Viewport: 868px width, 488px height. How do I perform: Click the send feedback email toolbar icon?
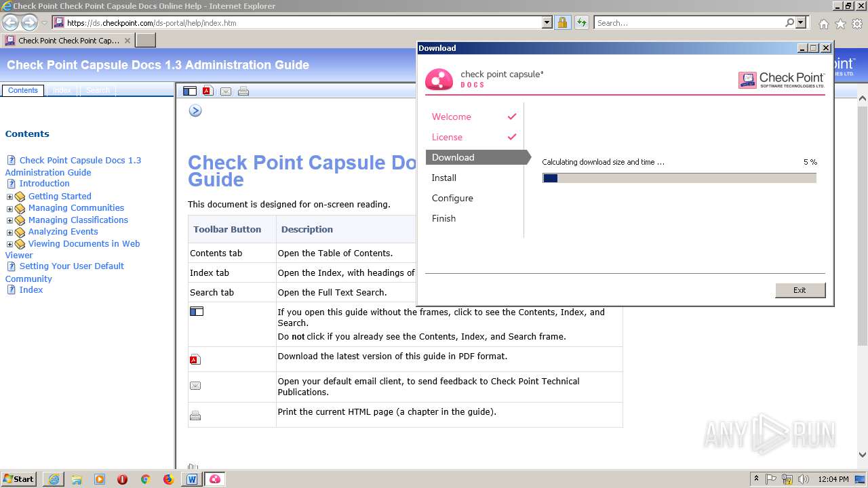(226, 91)
